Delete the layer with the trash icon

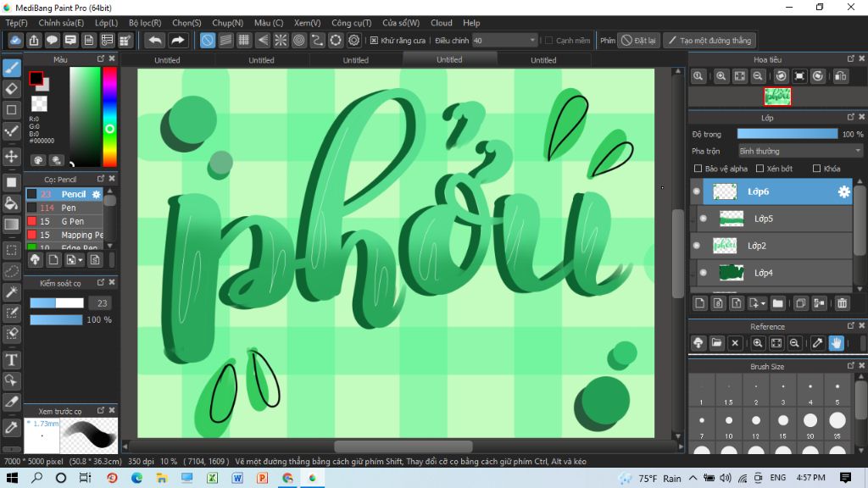point(842,303)
